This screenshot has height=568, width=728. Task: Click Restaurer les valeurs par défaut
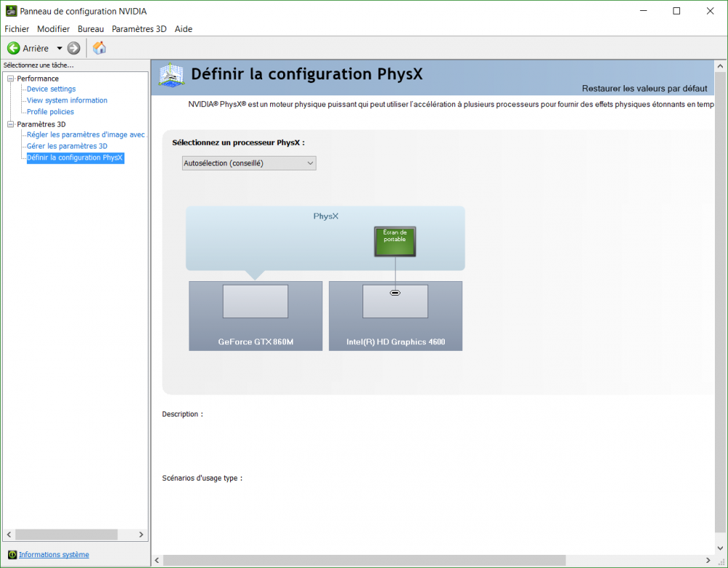point(644,88)
